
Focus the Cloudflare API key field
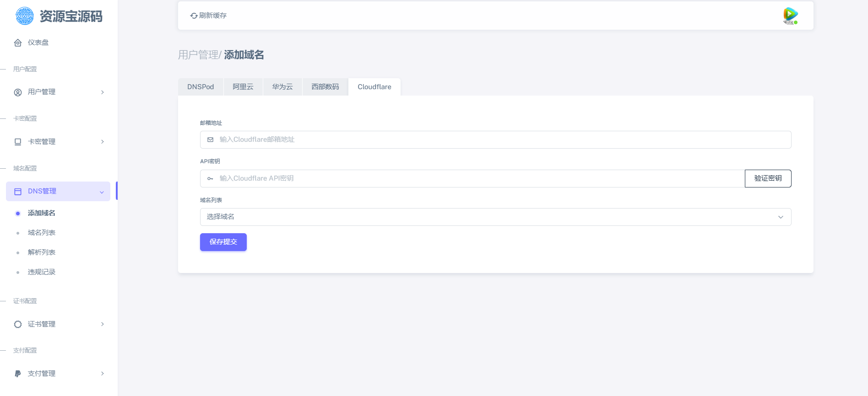[472, 178]
